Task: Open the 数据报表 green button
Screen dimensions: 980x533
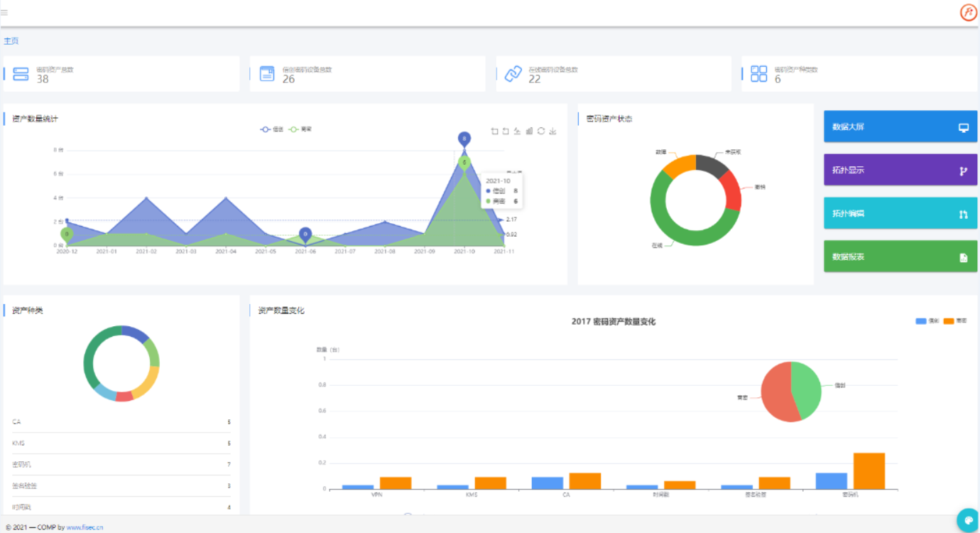Action: click(x=900, y=257)
